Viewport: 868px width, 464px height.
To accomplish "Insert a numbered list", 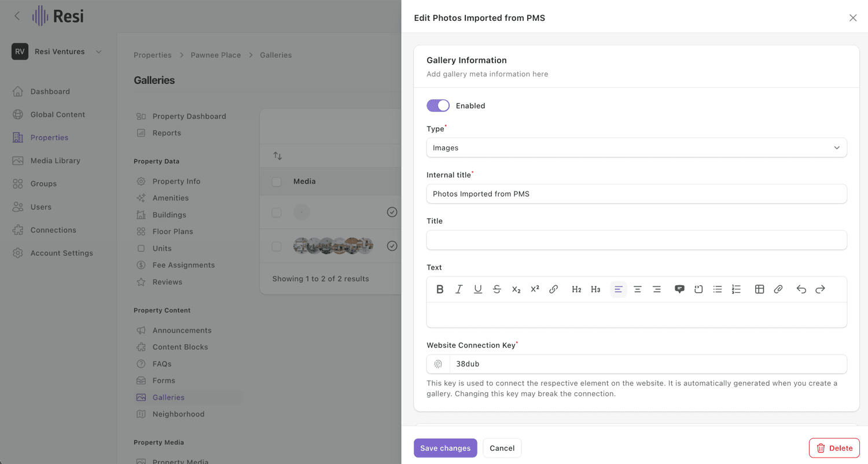I will coord(736,289).
